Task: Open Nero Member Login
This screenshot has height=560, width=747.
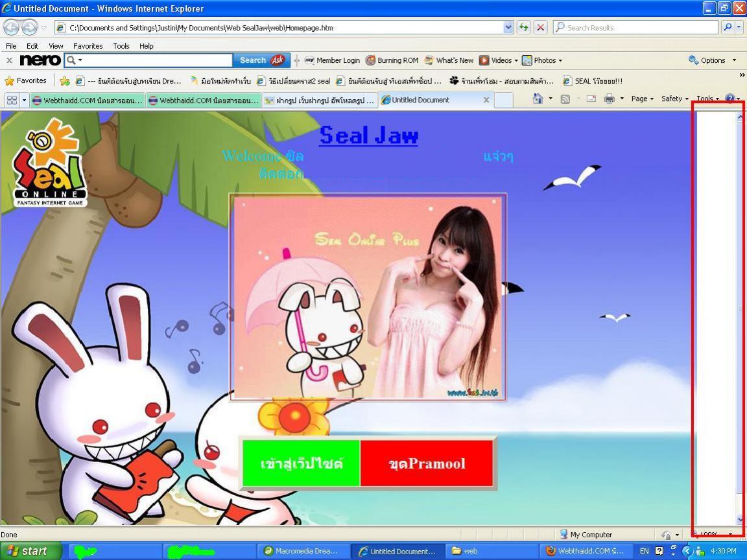Action: [333, 60]
